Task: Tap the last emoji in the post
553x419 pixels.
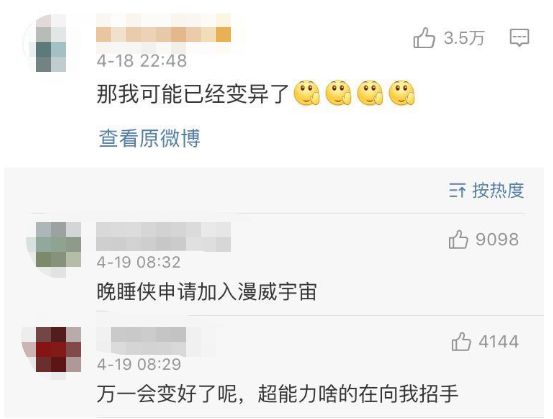Action: [402, 93]
